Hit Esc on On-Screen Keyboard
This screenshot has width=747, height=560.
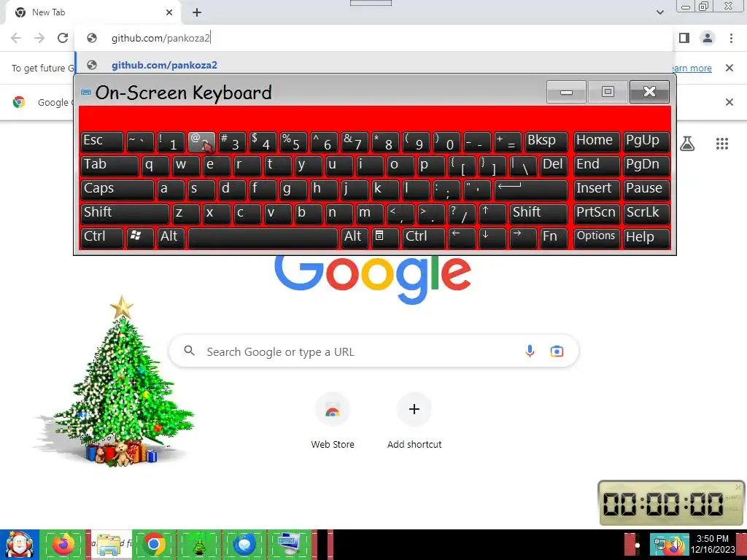point(102,142)
